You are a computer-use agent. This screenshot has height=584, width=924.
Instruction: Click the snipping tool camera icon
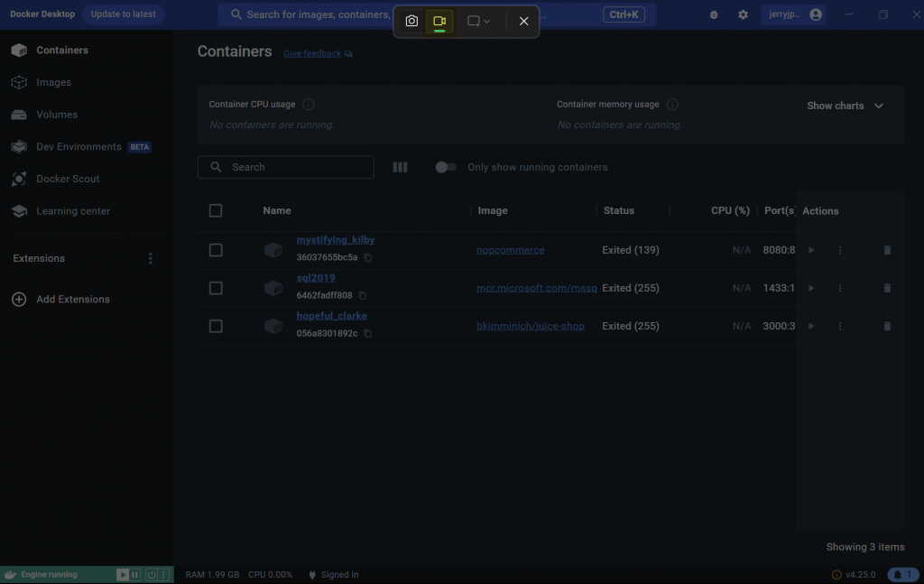(411, 22)
